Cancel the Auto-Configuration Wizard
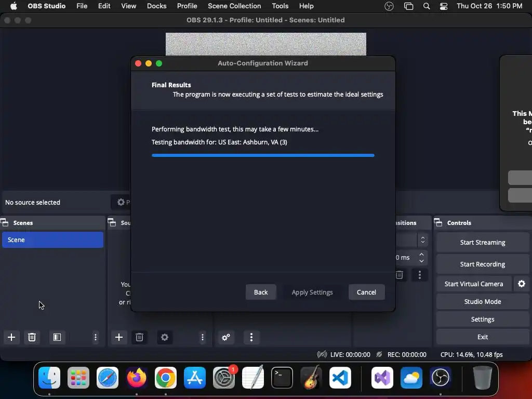The width and height of the screenshot is (532, 399). [366, 292]
